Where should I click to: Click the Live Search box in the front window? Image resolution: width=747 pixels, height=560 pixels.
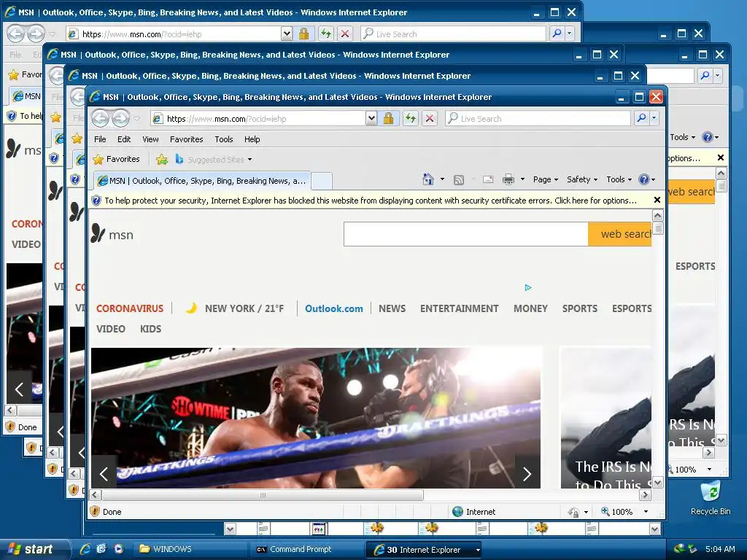[x=538, y=118]
